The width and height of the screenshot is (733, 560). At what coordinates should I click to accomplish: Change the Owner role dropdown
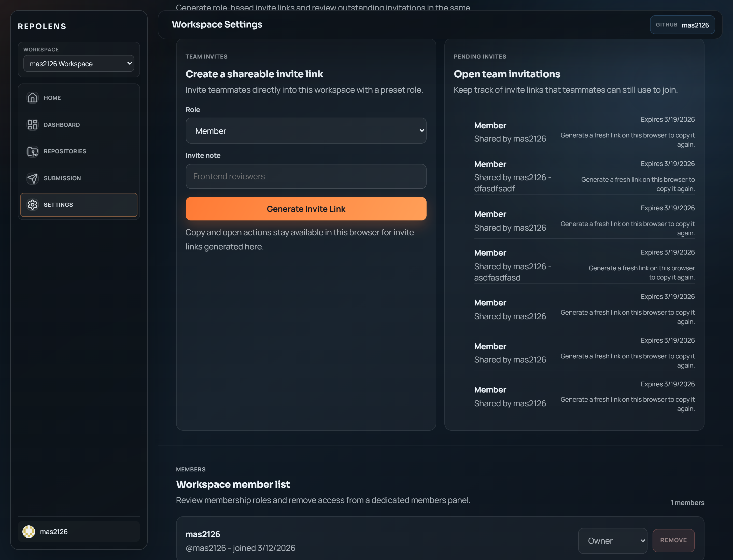tap(612, 541)
